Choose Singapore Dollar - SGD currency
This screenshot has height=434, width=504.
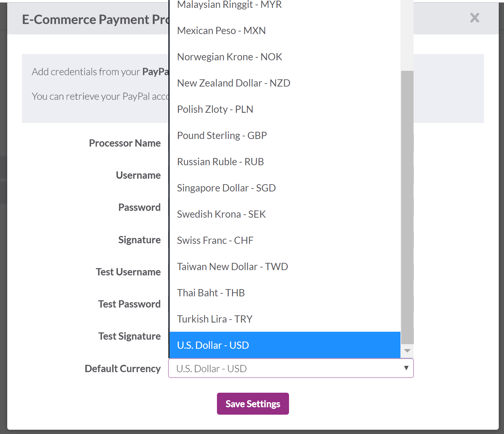285,188
